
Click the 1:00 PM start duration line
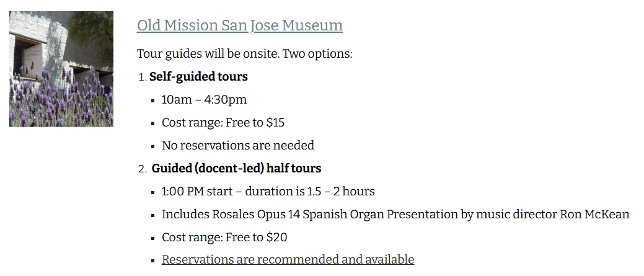click(268, 192)
